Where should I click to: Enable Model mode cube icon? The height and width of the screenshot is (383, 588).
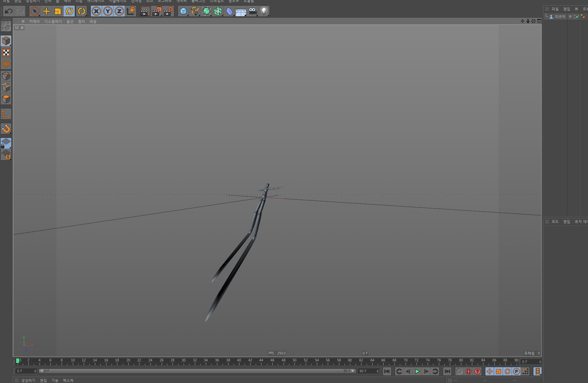click(6, 41)
